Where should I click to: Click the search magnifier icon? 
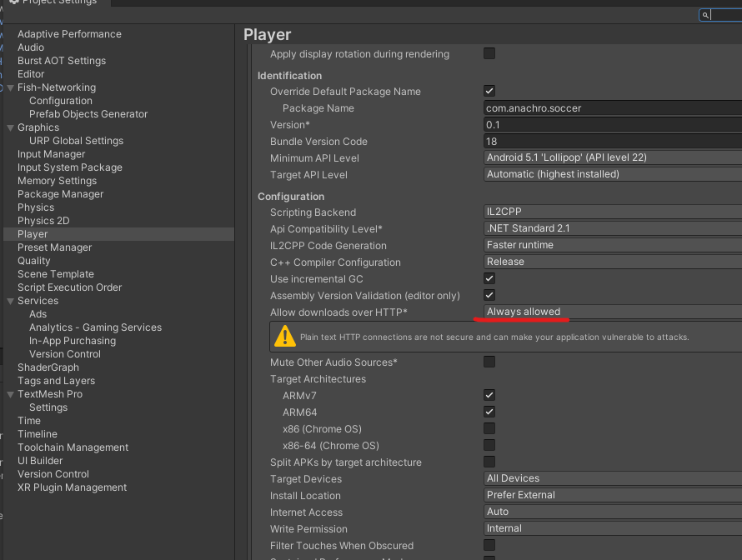tap(705, 15)
